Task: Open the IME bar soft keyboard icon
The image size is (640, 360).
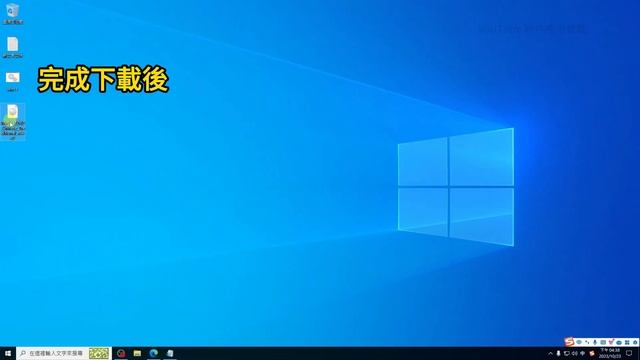Action: click(x=603, y=342)
